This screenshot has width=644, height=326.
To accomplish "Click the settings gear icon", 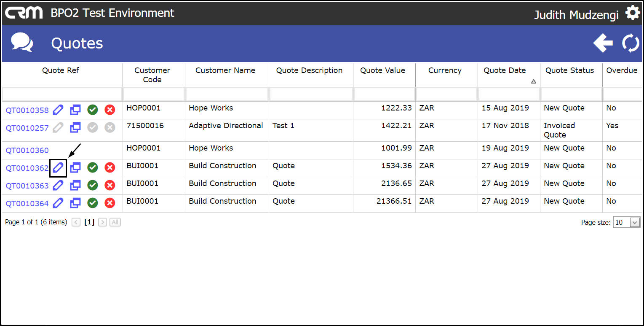I will tap(632, 13).
